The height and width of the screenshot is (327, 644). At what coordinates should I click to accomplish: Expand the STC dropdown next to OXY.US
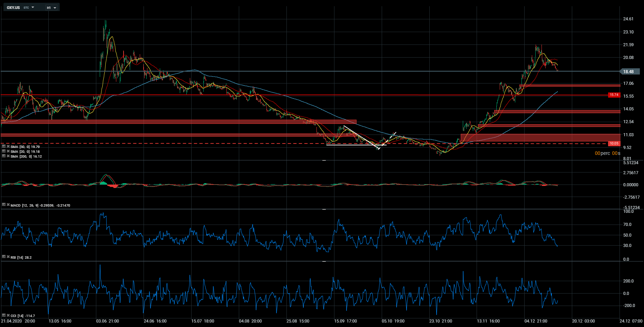[33, 7]
